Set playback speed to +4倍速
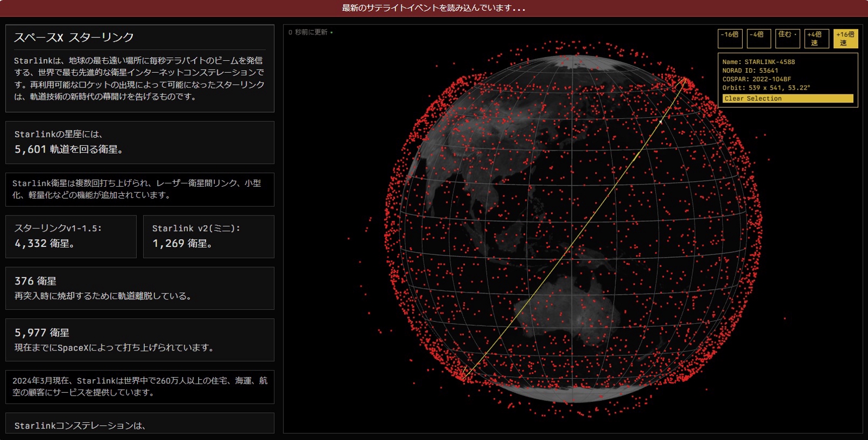868x440 pixels. 816,39
